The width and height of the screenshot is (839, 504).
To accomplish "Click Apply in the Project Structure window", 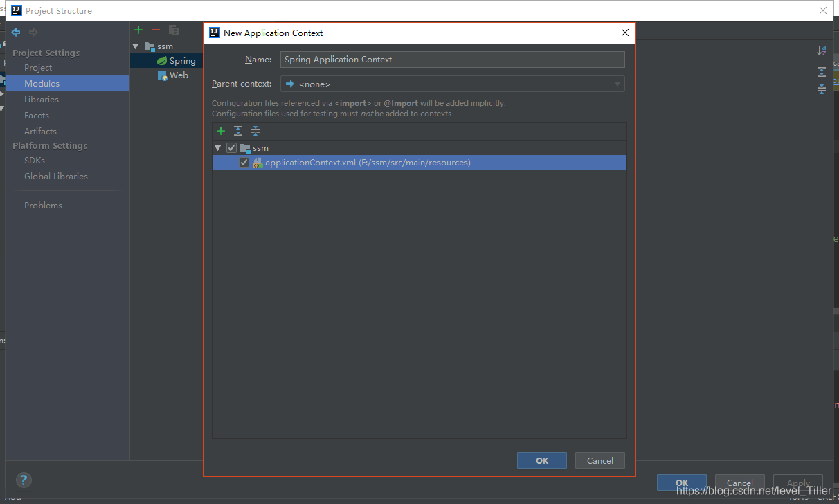I will [x=798, y=483].
